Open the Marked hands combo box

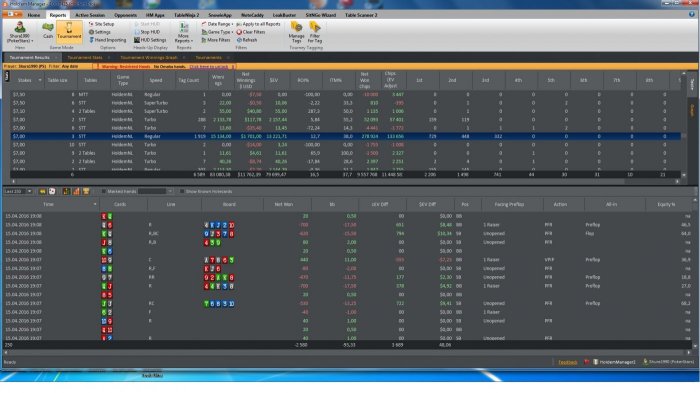tap(155, 191)
